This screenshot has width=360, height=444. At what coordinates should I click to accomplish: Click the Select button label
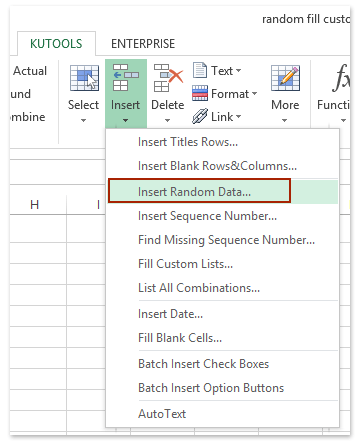point(83,105)
